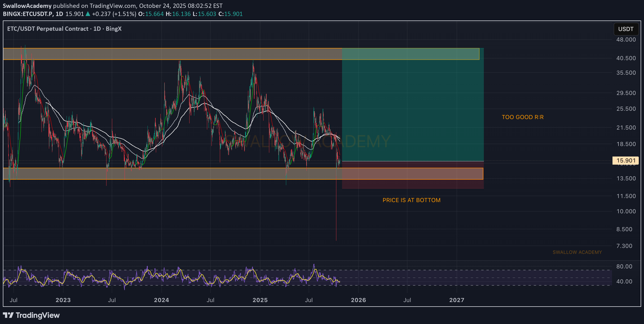Click the BINGX:ETCUSDT.P symbol text

click(x=28, y=14)
